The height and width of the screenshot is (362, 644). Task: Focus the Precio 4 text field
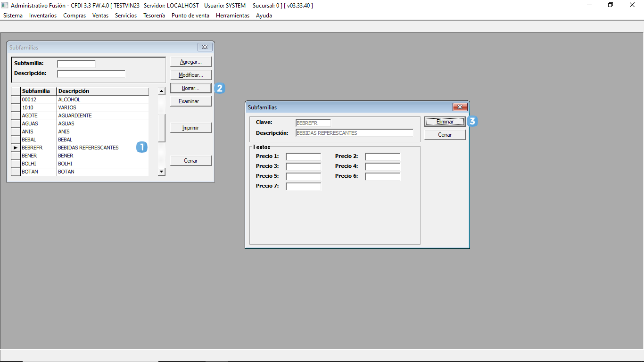(x=383, y=166)
